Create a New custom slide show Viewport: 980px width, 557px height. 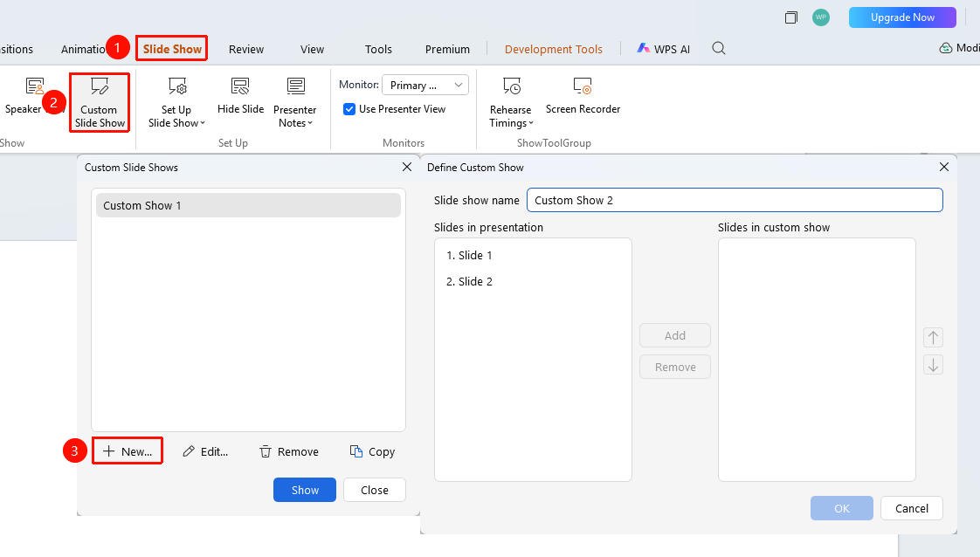point(128,450)
